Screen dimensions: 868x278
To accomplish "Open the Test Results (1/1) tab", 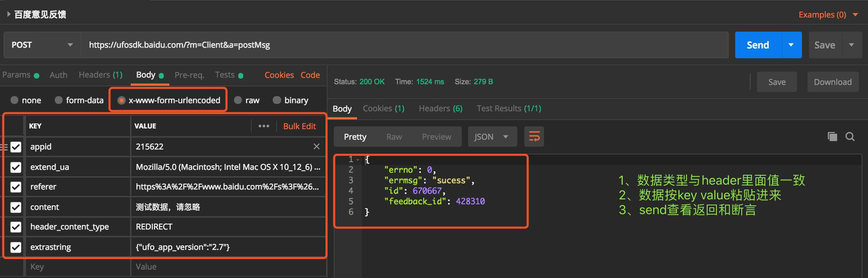I will coord(509,108).
